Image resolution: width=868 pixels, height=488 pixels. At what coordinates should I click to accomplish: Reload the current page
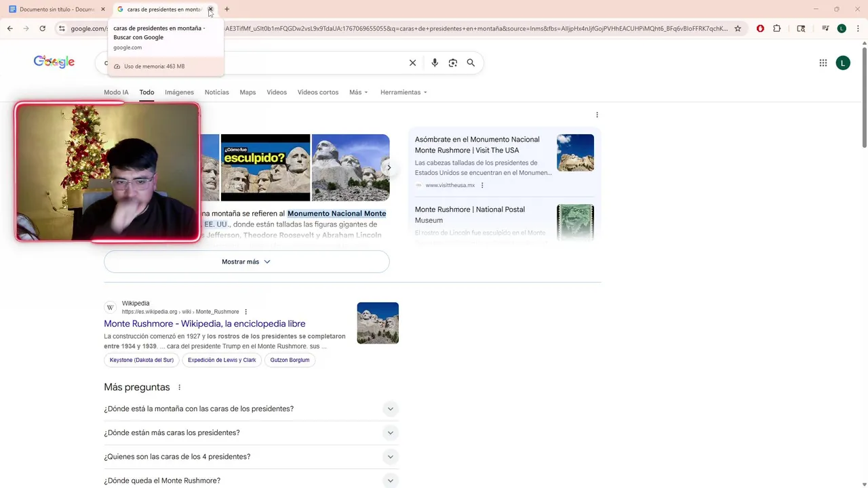pyautogui.click(x=42, y=28)
